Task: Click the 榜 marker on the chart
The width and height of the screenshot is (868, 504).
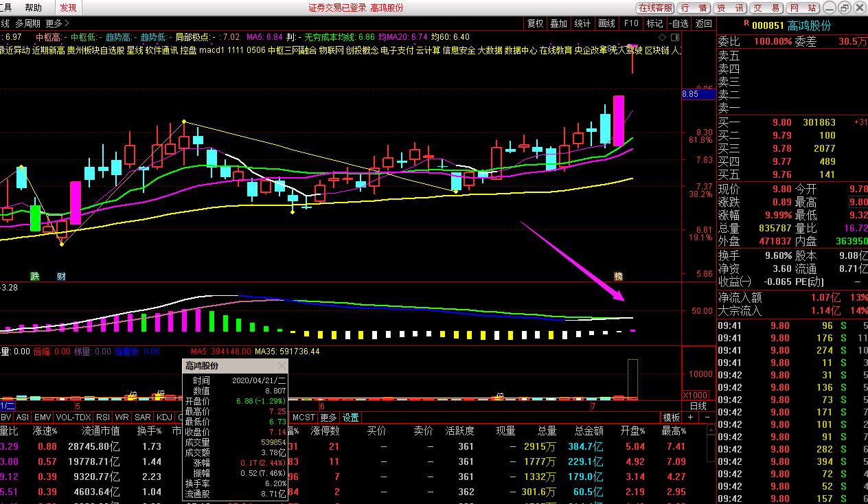Action: tap(619, 277)
